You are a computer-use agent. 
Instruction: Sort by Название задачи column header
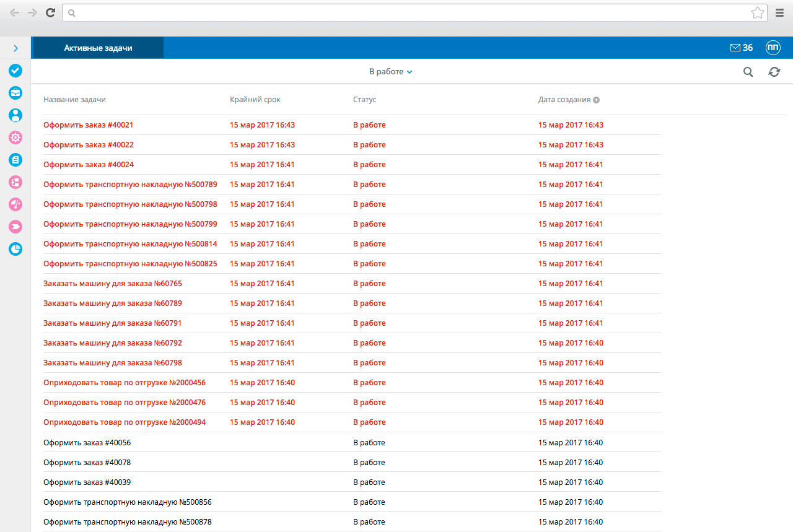pyautogui.click(x=74, y=100)
